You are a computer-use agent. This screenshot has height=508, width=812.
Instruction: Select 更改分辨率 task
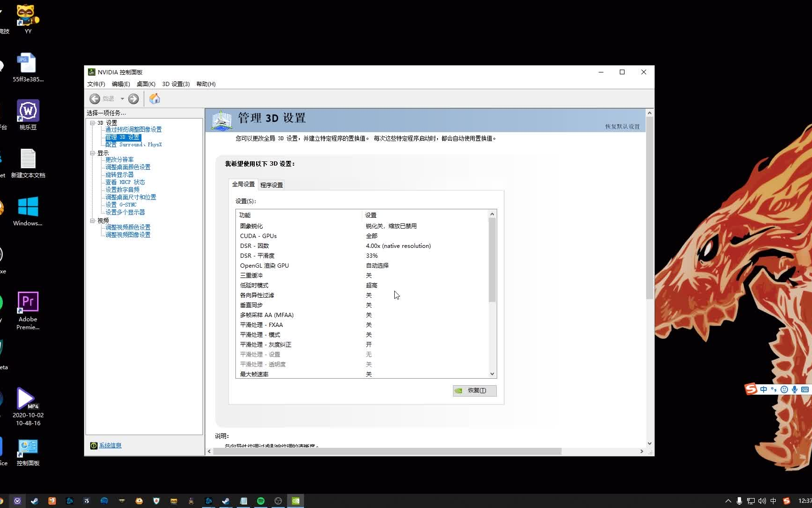tap(119, 160)
